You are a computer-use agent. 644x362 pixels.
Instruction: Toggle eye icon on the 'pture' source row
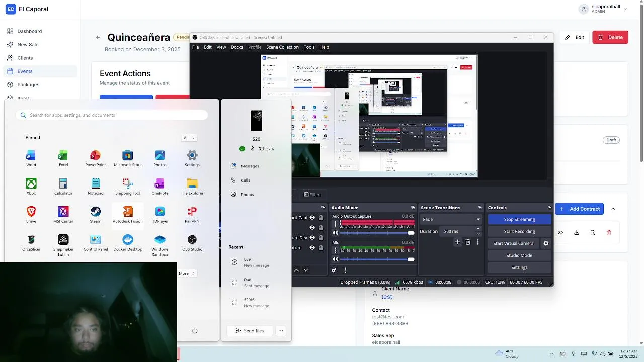pyautogui.click(x=312, y=248)
